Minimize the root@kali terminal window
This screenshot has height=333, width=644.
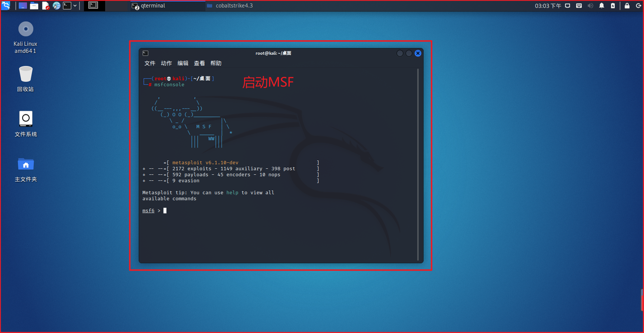point(400,53)
